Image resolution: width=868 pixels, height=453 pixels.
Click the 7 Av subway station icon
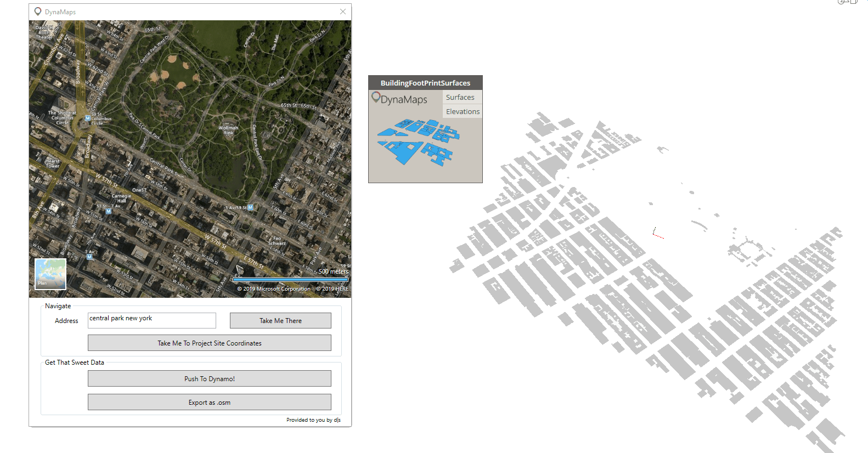point(89,257)
